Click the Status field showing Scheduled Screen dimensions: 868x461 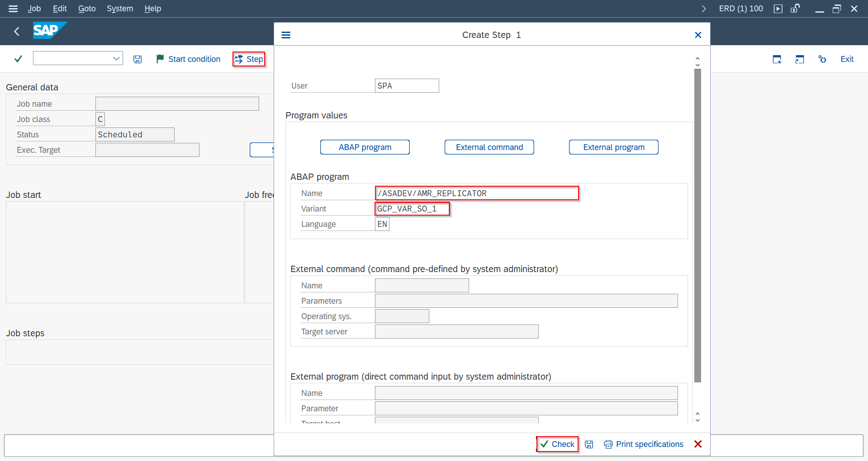(135, 135)
